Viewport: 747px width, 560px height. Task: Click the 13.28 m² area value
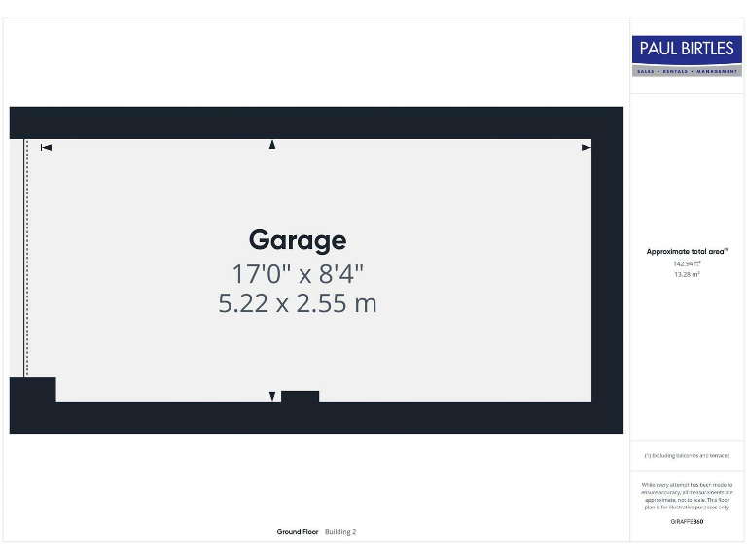687,274
